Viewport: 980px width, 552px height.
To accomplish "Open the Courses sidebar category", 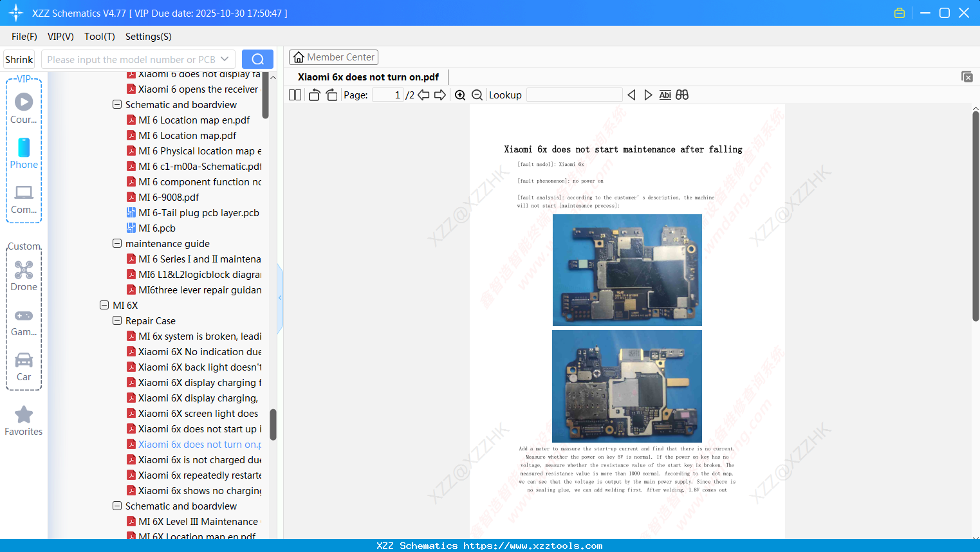I will 24,108.
